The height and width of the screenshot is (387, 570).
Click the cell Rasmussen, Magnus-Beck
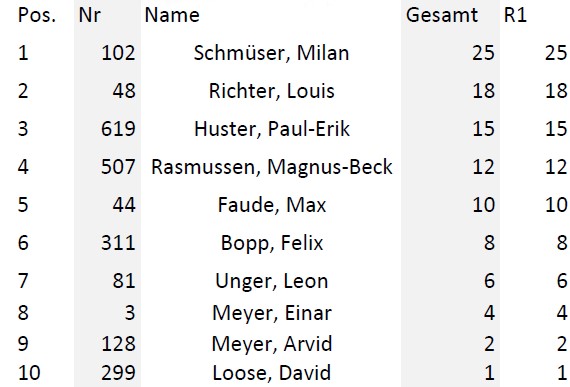[272, 167]
